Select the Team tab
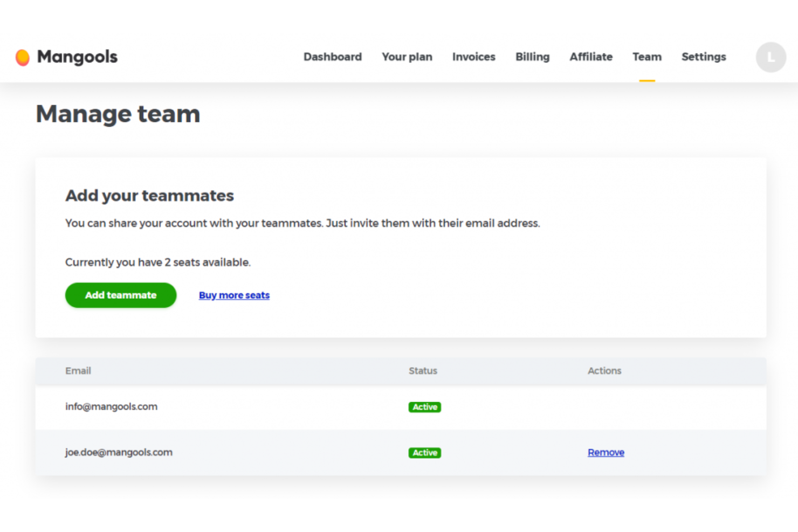 point(647,57)
